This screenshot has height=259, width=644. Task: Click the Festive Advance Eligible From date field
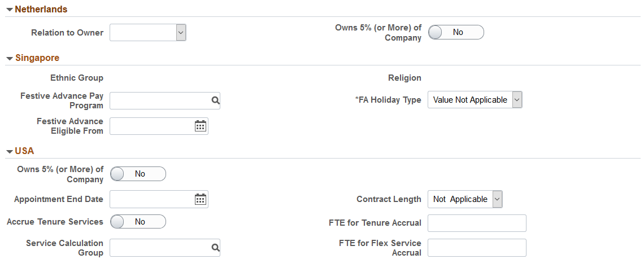(152, 126)
